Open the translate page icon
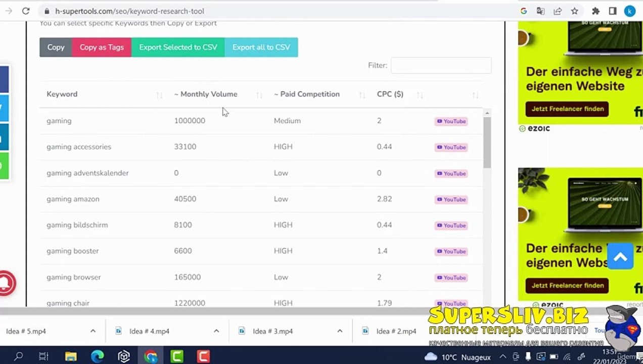 point(540,11)
